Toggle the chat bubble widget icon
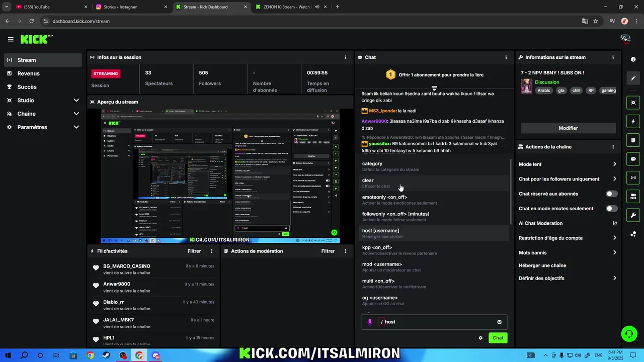The image size is (644, 362). click(x=633, y=159)
